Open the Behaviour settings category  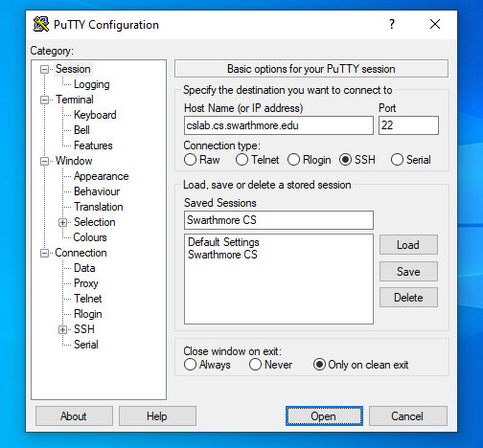point(97,191)
